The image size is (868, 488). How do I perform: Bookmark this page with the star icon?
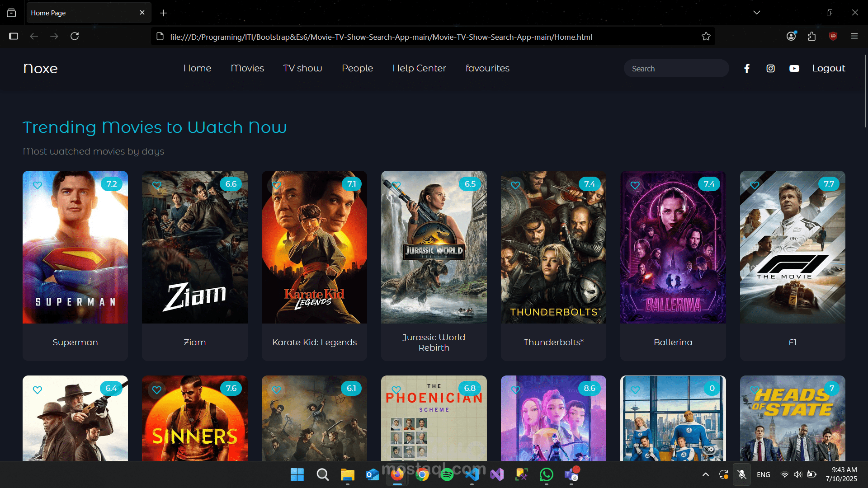[706, 37]
